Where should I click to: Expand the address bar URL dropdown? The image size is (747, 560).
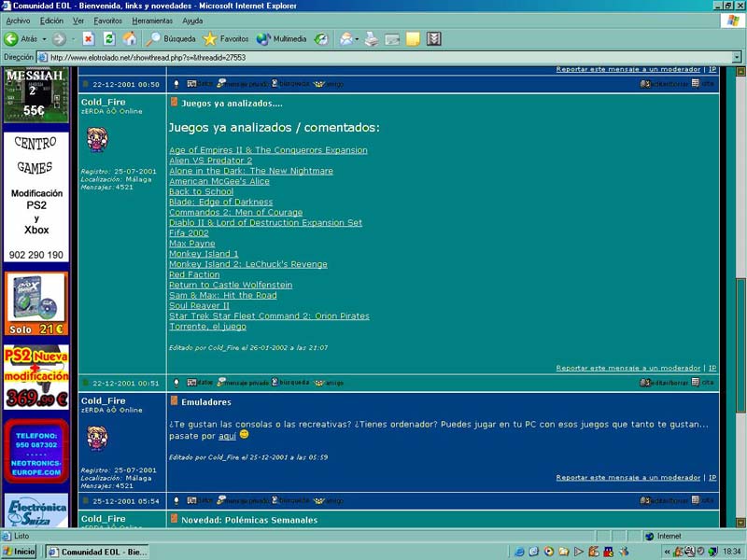pos(737,57)
